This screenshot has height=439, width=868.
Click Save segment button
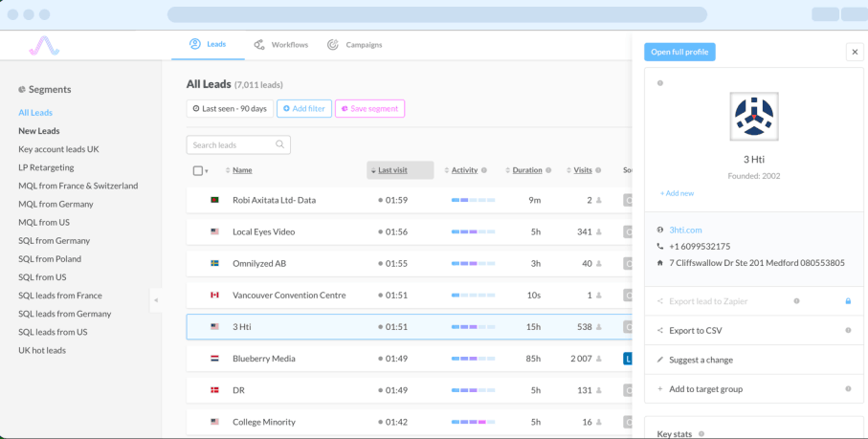(369, 108)
